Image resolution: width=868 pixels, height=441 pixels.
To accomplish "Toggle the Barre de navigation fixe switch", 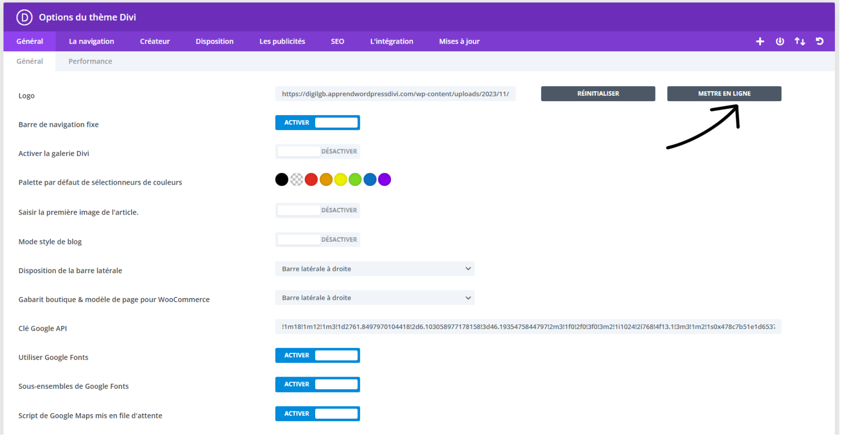I will coord(317,122).
